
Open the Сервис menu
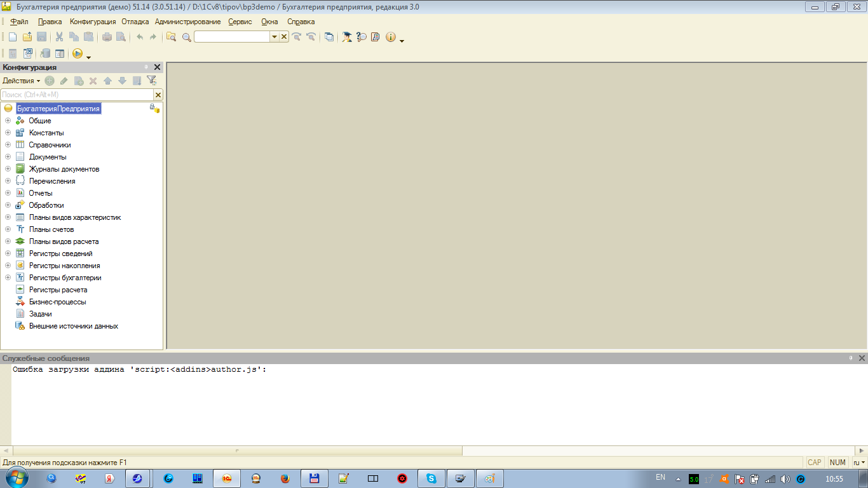[x=240, y=22]
